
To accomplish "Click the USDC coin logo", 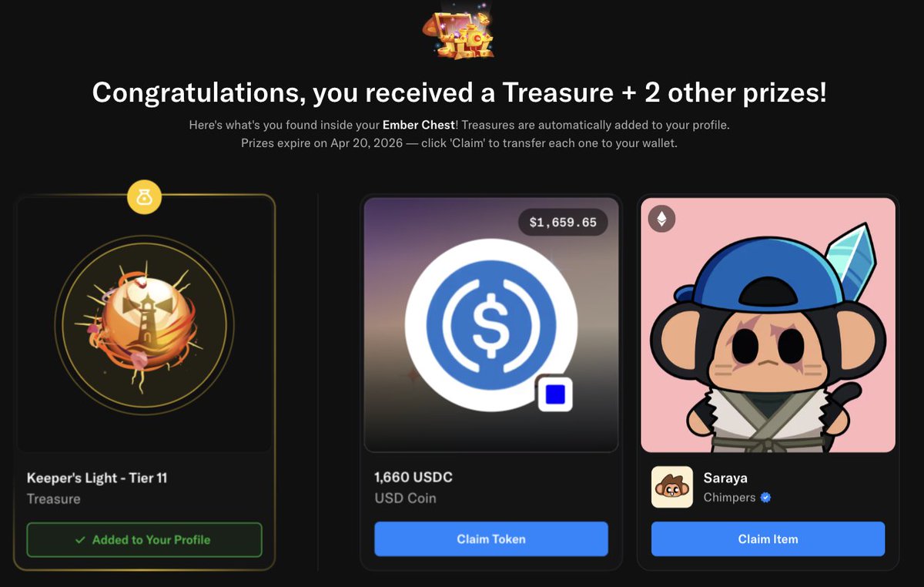I will click(490, 325).
